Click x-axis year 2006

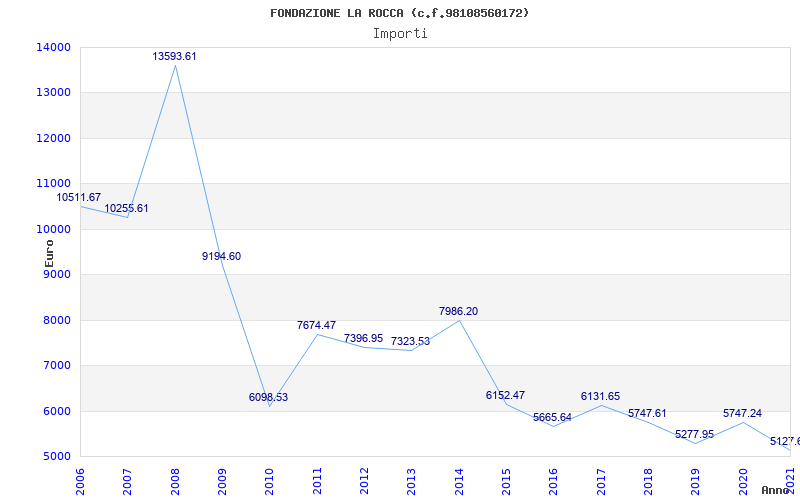81,482
